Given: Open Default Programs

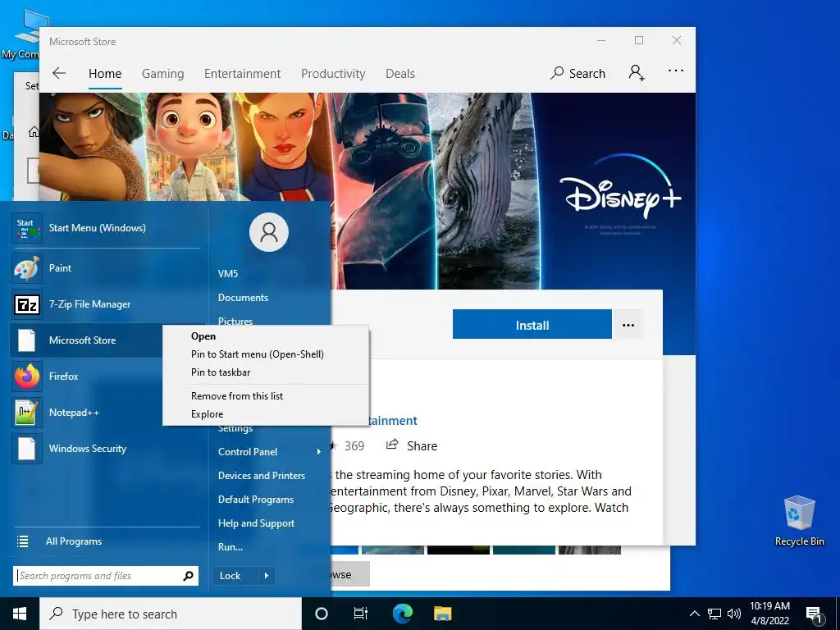Looking at the screenshot, I should [256, 500].
